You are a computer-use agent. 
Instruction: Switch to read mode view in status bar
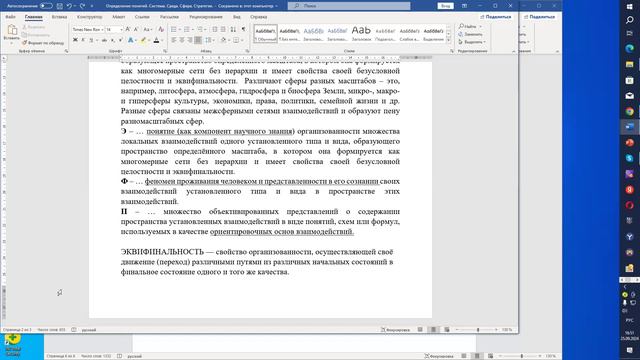(x=420, y=329)
